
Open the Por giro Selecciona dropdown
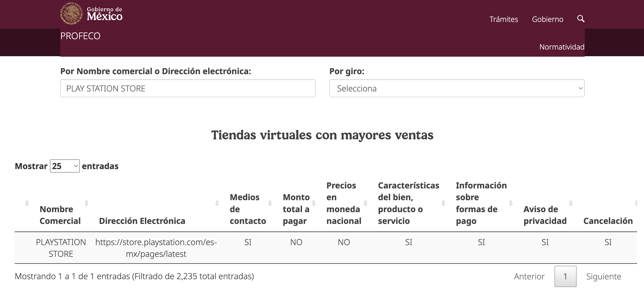457,88
